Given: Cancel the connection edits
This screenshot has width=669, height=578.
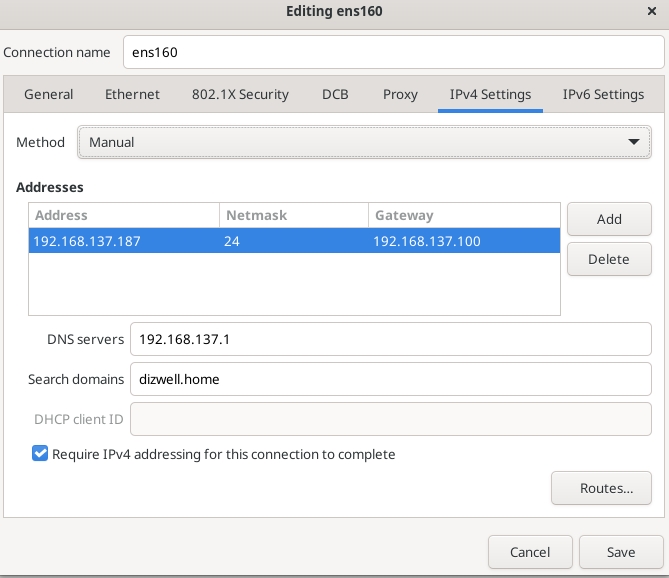Looking at the screenshot, I should 530,552.
